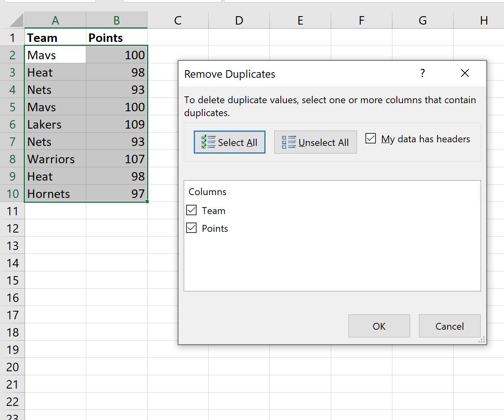
Task: Uncheck the Team column checkbox
Action: coord(192,210)
